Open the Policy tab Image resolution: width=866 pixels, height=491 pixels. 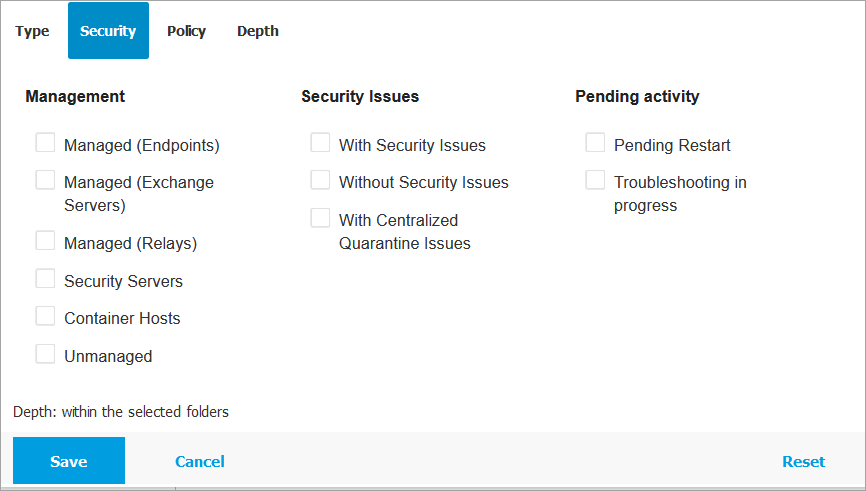[x=186, y=31]
